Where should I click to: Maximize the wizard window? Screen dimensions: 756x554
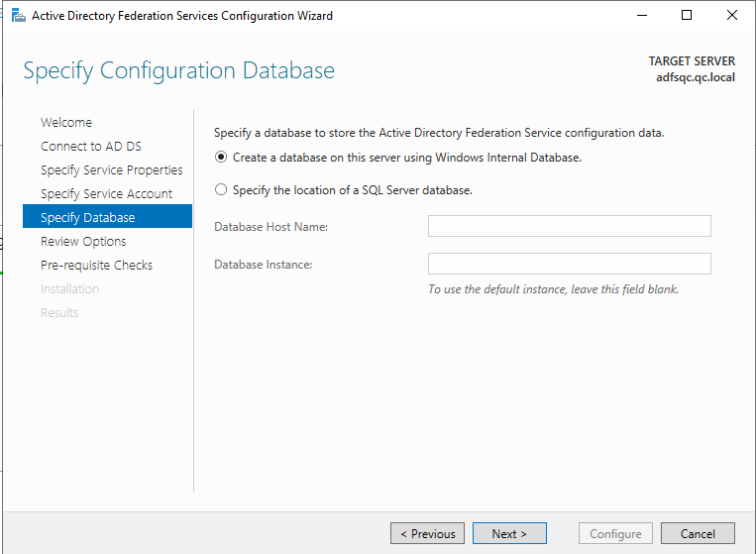pyautogui.click(x=687, y=16)
